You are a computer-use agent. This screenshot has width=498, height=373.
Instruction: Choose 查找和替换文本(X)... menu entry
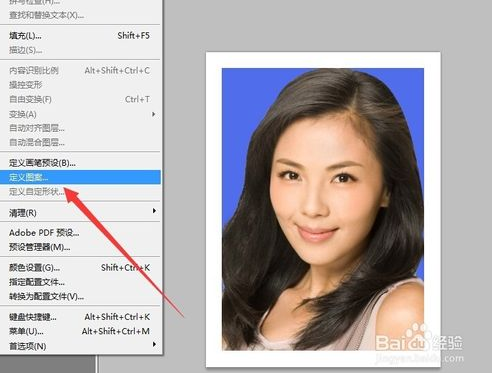[x=80, y=15]
